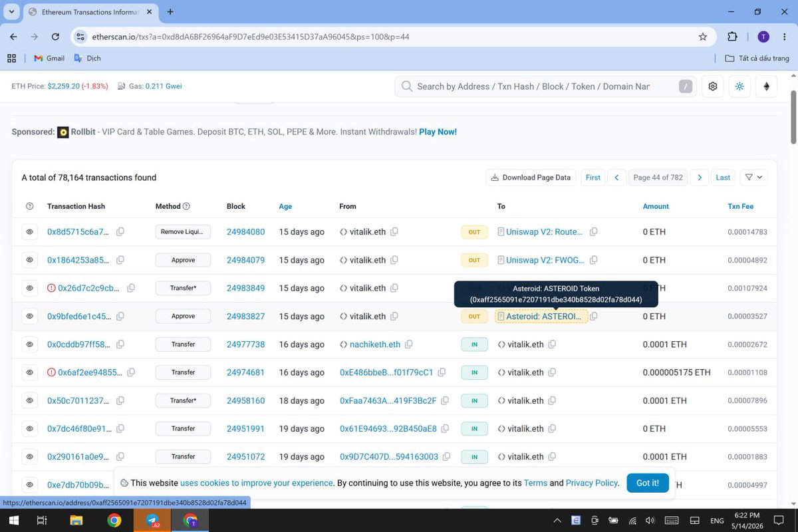Viewport: 798px width, 532px height.
Task: Open Telegram from the taskbar
Action: coord(152,521)
